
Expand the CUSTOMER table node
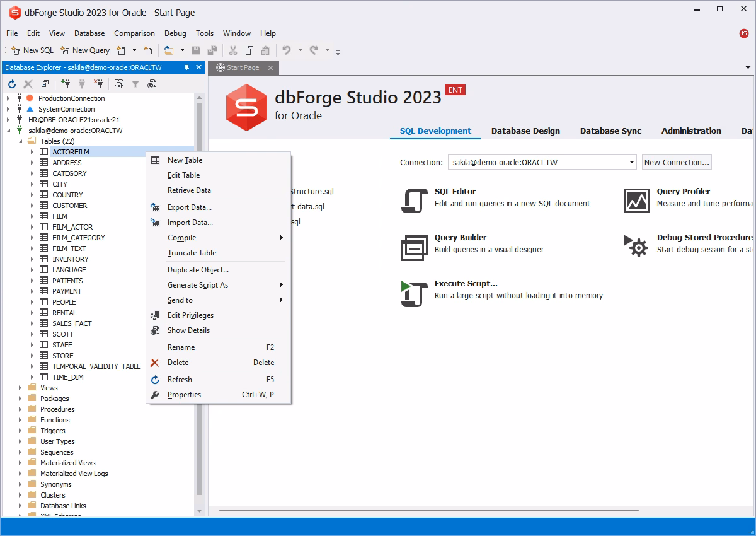click(32, 206)
